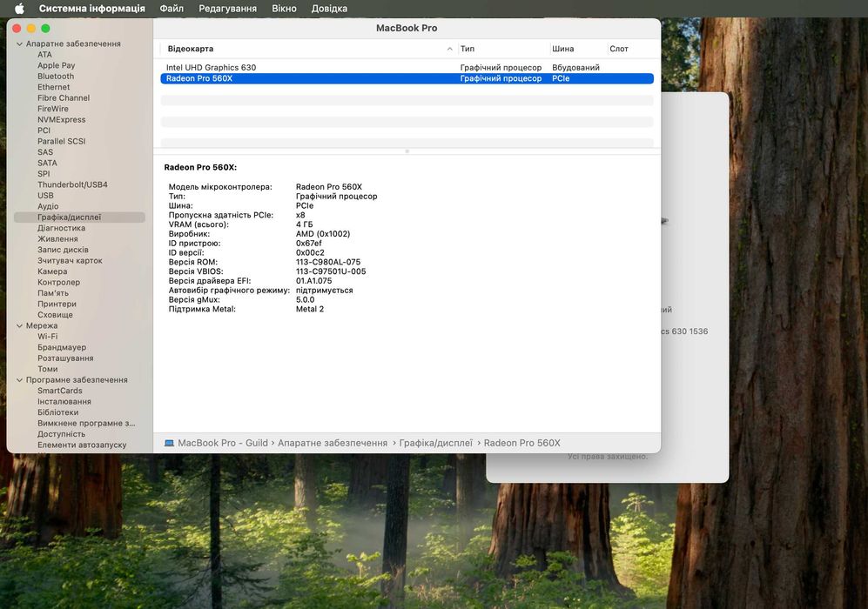The image size is (868, 609).
Task: Select Живлення in the sidebar
Action: pos(57,239)
